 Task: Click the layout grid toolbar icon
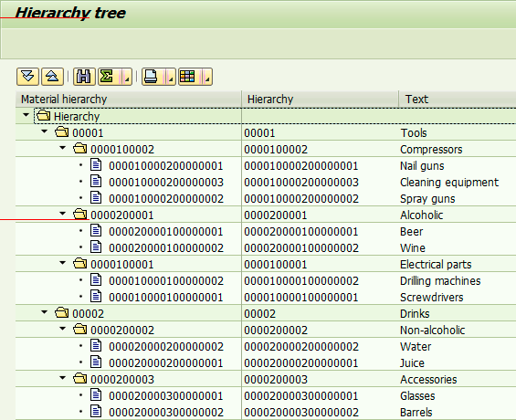click(x=187, y=77)
